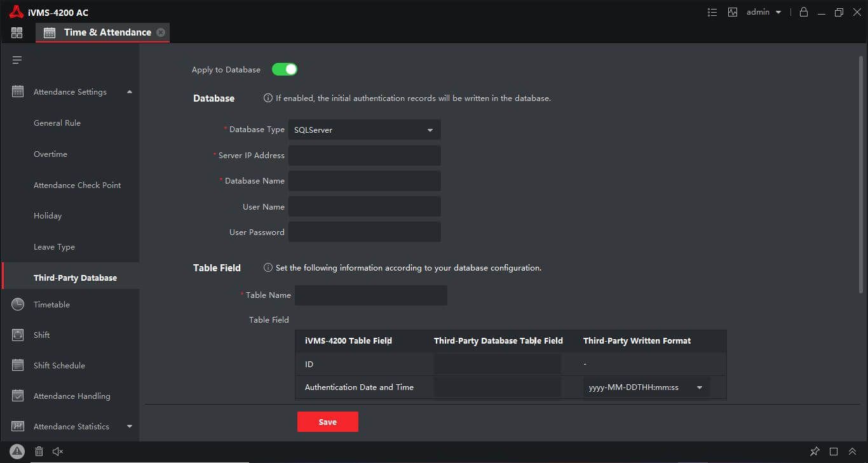Click the ID third-party table field input
868x463 pixels.
(498, 364)
